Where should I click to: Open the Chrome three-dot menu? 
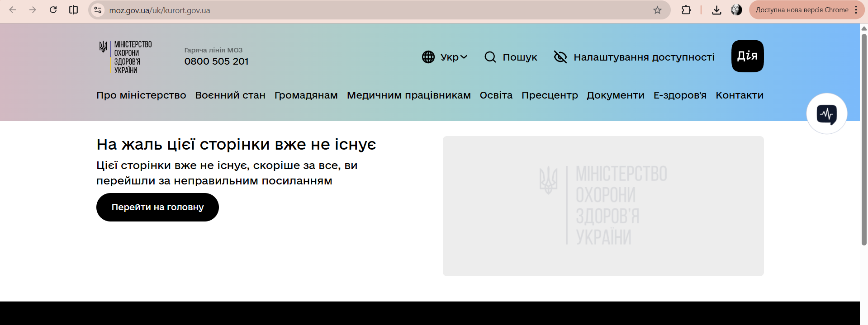[x=856, y=10]
